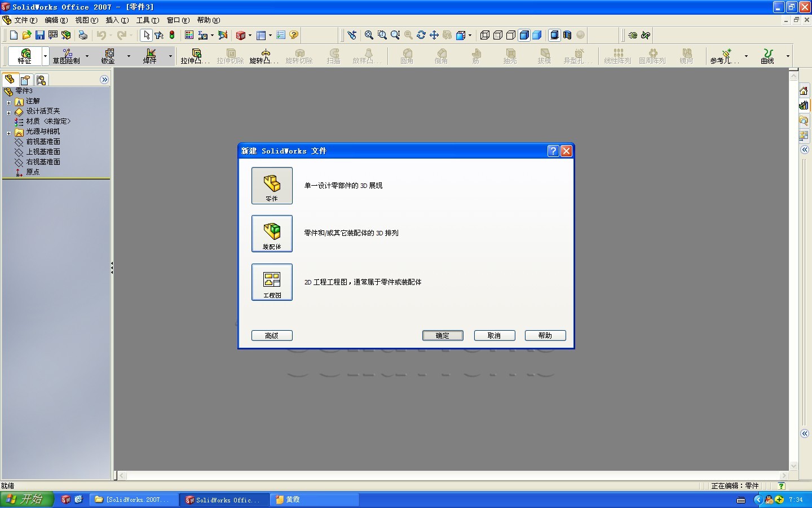Open the 编辑 menu
Screen dimensions: 812x508
[x=56, y=20]
